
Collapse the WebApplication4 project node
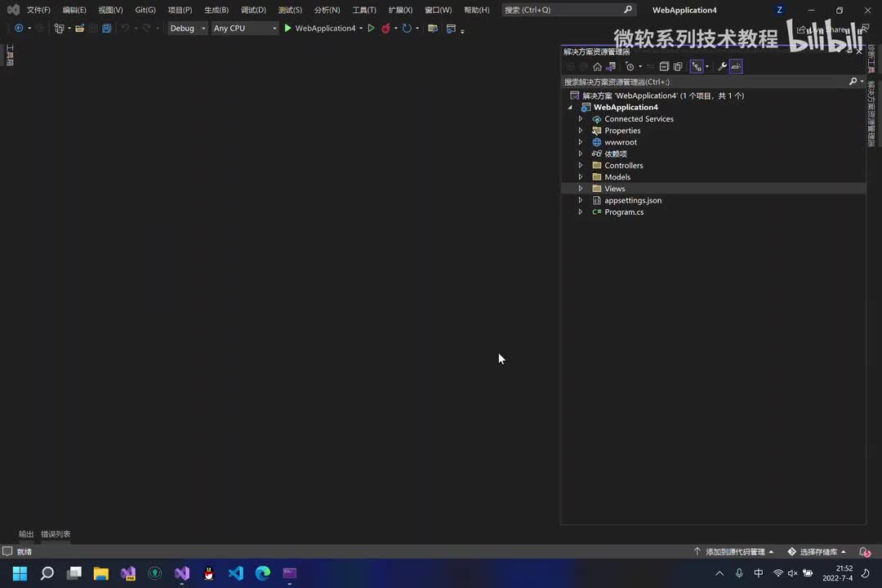coord(570,107)
